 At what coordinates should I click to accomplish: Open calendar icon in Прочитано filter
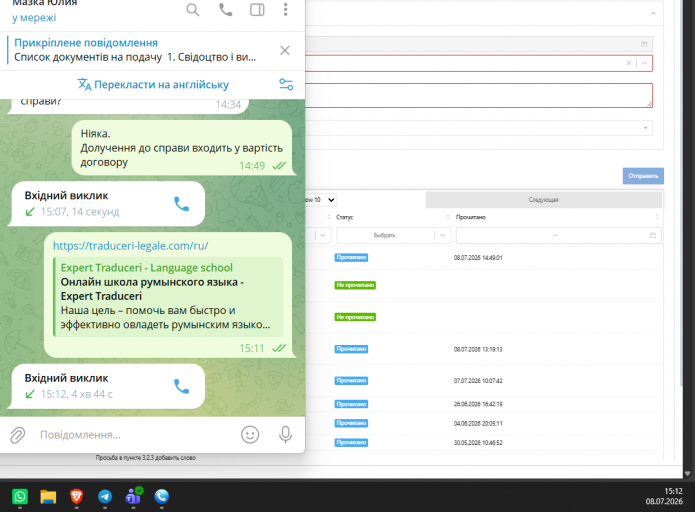pyautogui.click(x=652, y=235)
